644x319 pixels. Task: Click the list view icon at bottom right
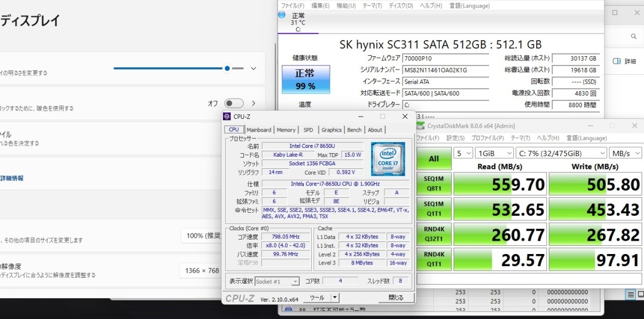[631, 295]
